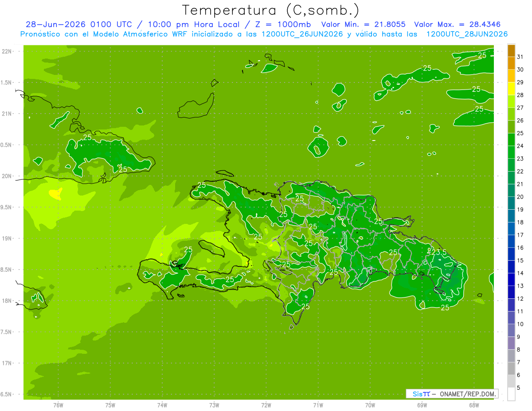
Task: Click the '19N' latitude axis label
Action: point(7,238)
